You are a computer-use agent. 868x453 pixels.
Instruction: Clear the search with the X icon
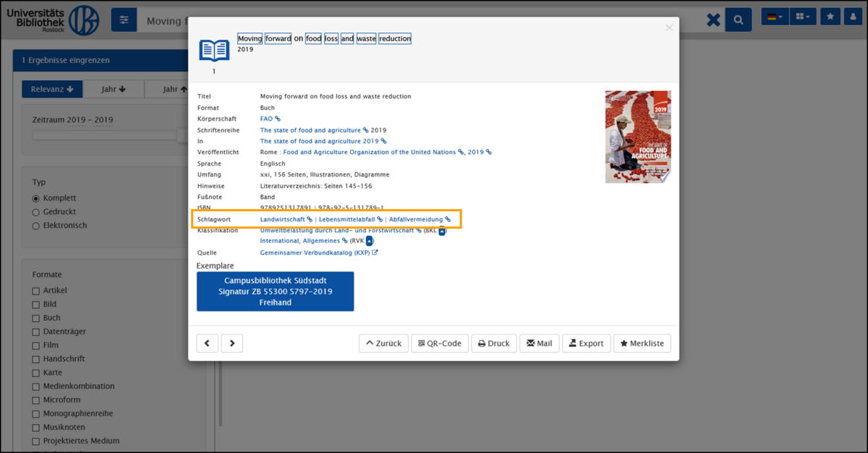(713, 20)
